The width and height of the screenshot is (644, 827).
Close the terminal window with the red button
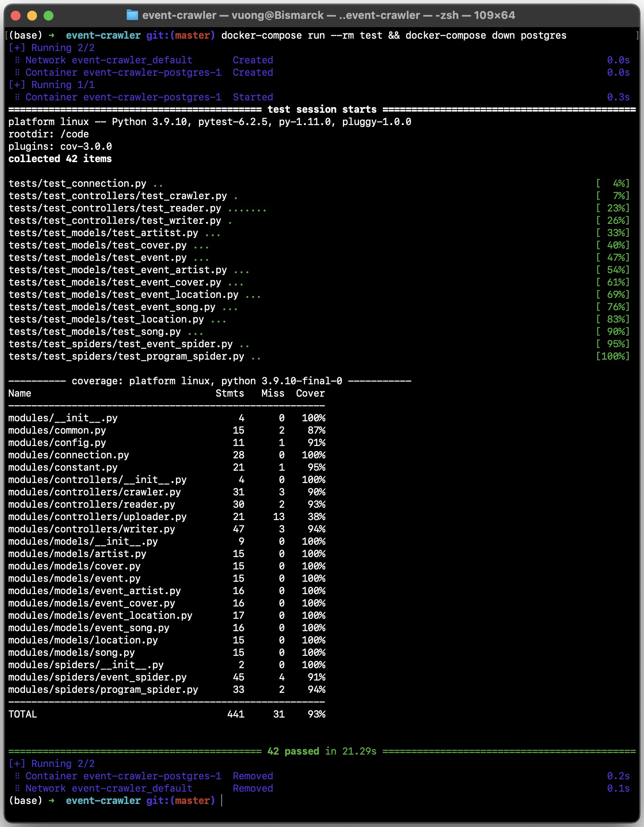[x=16, y=16]
